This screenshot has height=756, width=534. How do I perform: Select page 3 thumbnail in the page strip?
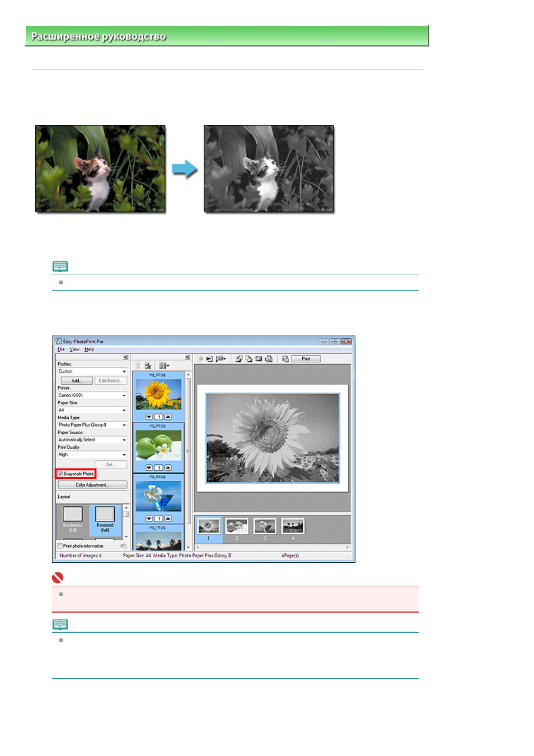tap(265, 526)
